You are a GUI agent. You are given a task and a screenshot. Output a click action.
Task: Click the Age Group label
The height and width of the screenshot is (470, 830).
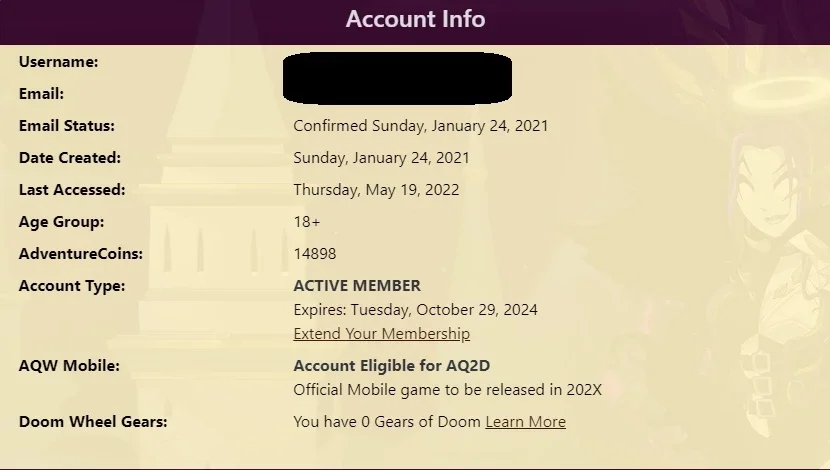pos(61,222)
